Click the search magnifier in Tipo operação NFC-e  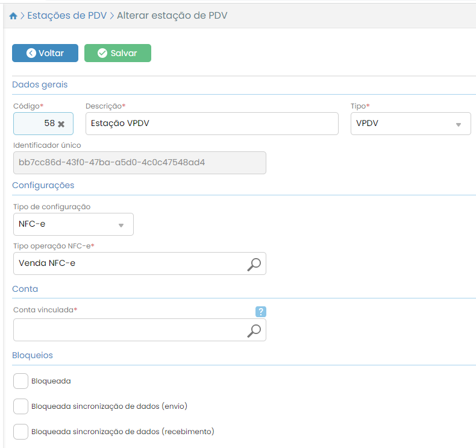point(254,263)
